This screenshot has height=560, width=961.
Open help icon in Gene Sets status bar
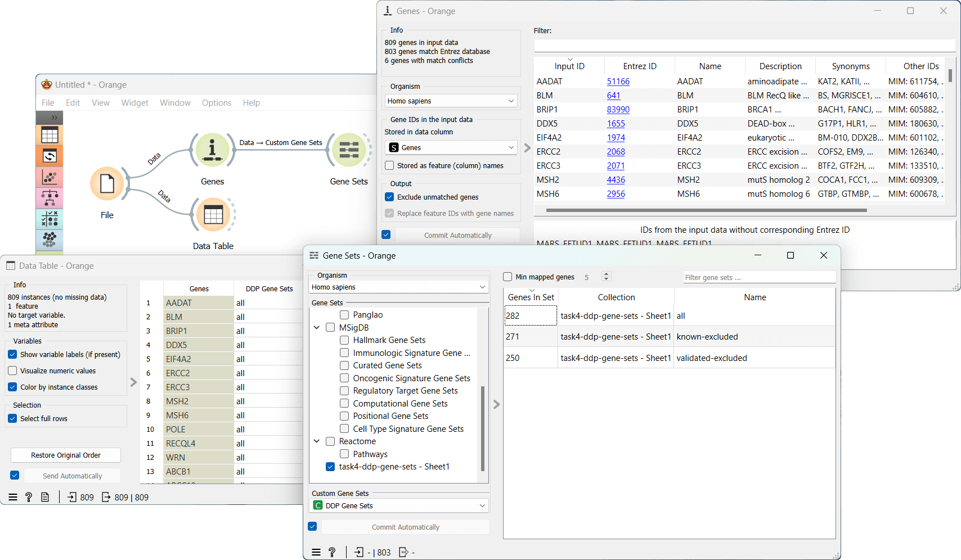(332, 552)
